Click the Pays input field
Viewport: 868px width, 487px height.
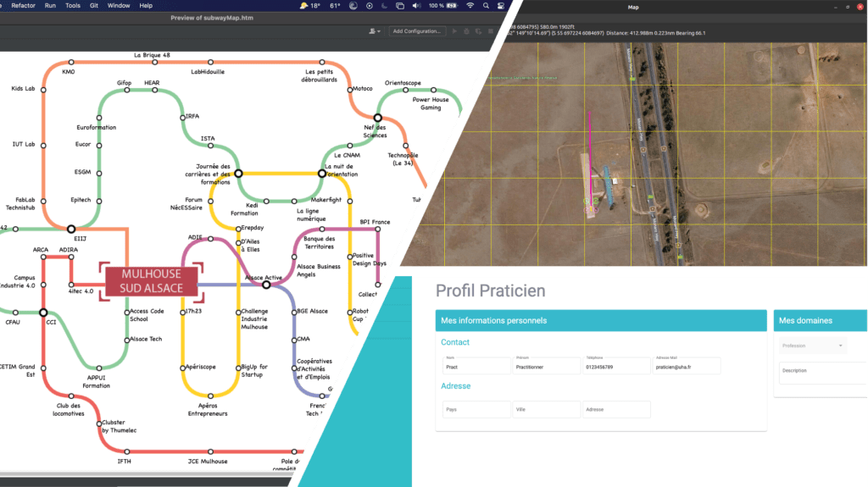tap(476, 410)
